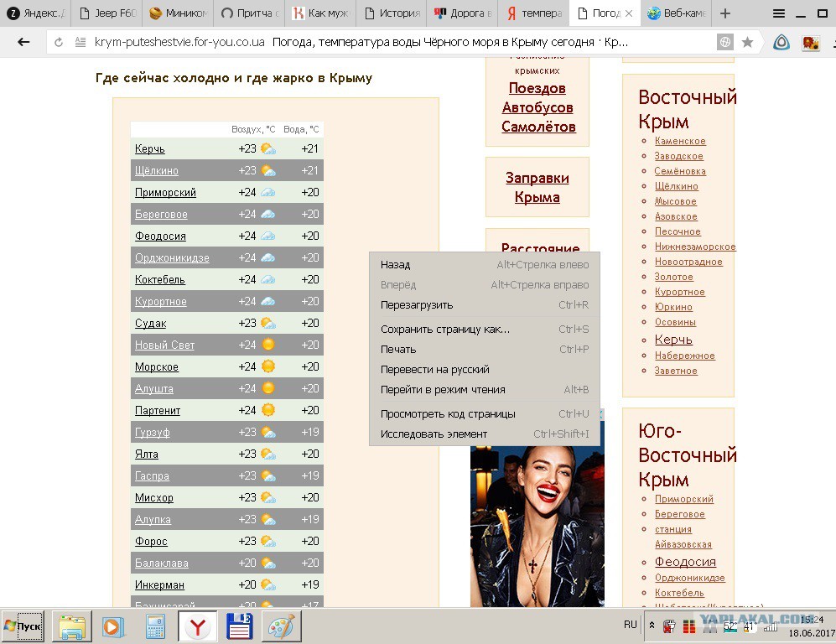The height and width of the screenshot is (644, 836).
Task: Open the Заправки Крыма link
Action: point(537,187)
